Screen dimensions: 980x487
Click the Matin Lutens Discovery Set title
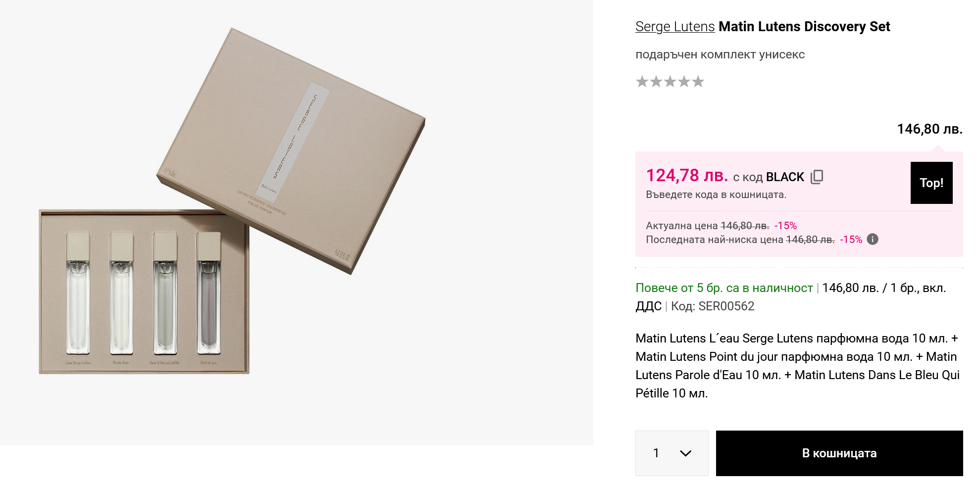pyautogui.click(x=804, y=27)
